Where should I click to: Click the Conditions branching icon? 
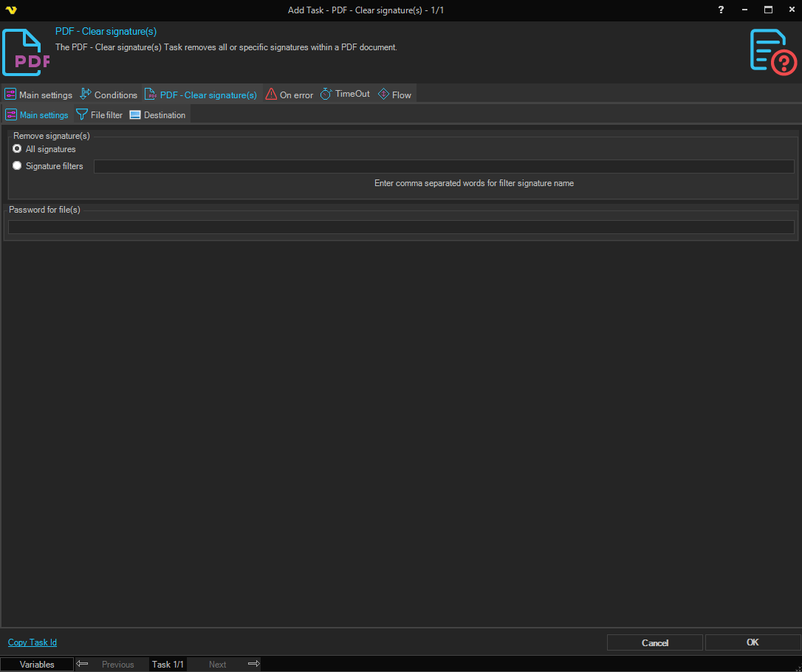tap(86, 95)
